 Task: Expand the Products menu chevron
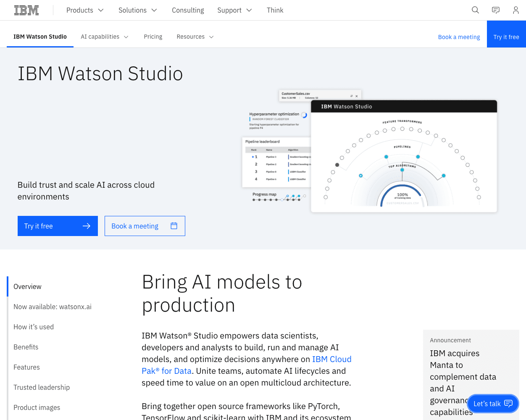pos(101,10)
